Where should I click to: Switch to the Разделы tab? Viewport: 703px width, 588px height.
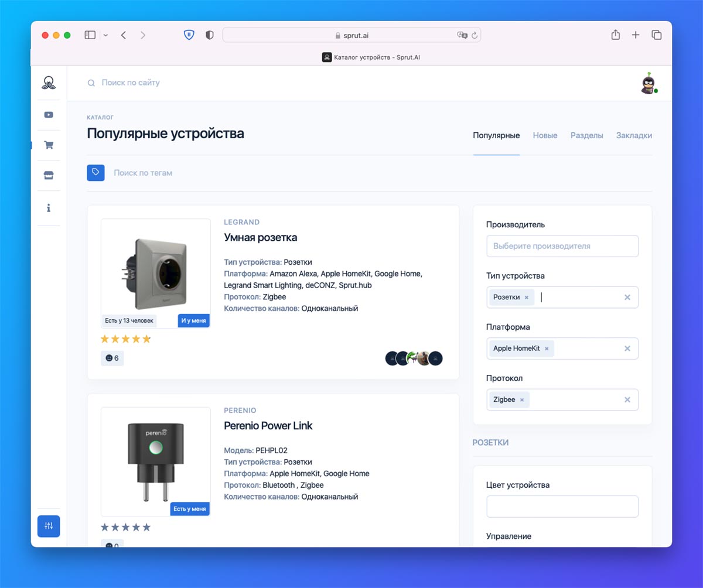pyautogui.click(x=587, y=135)
